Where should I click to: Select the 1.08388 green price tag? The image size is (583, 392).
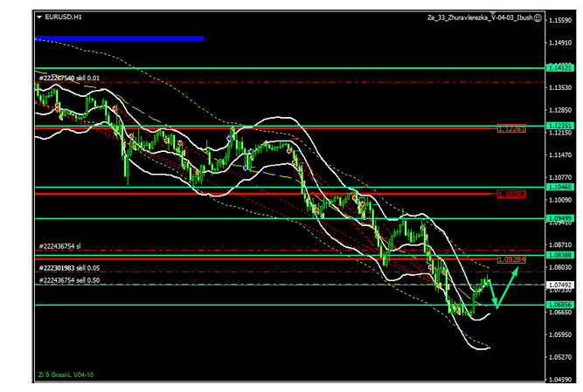[559, 254]
